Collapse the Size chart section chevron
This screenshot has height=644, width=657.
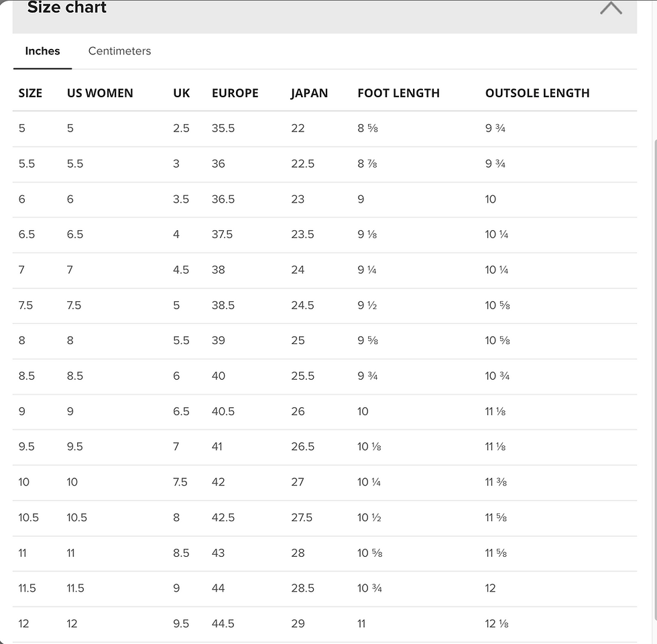pos(611,8)
